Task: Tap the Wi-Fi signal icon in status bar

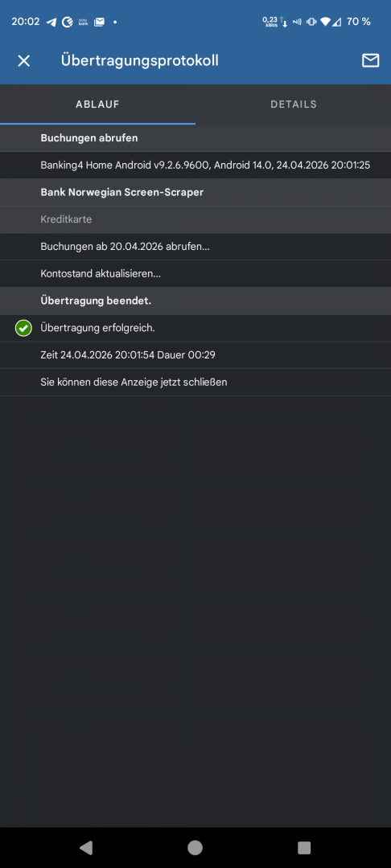Action: pos(326,23)
